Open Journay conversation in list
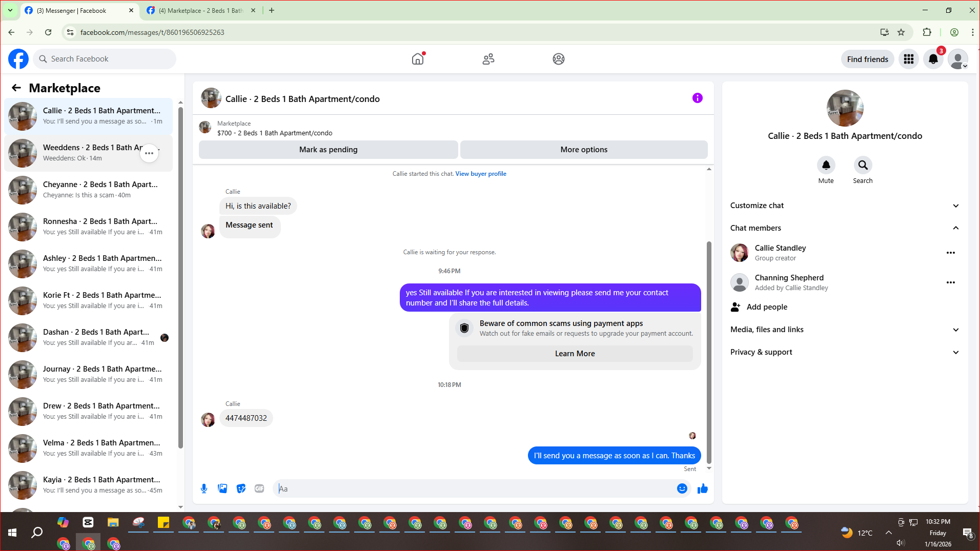980x551 pixels. click(88, 375)
